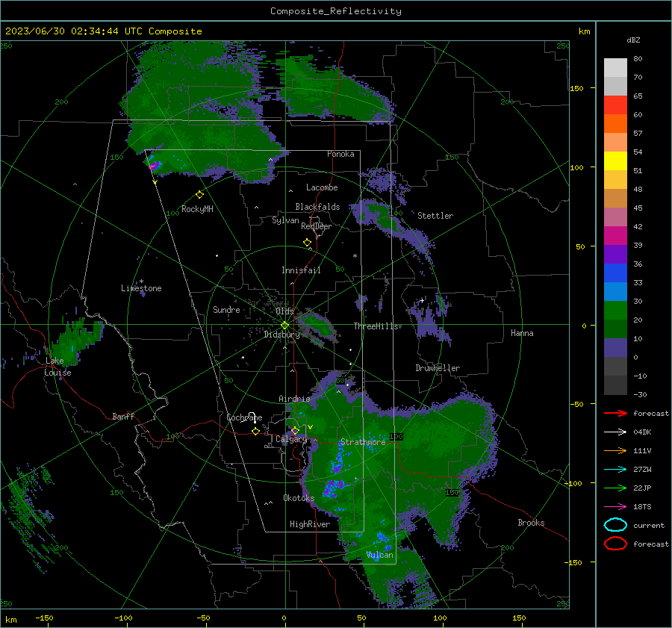Click the Okotoks label
Screen dimensions: 672x628
pyautogui.click(x=299, y=498)
